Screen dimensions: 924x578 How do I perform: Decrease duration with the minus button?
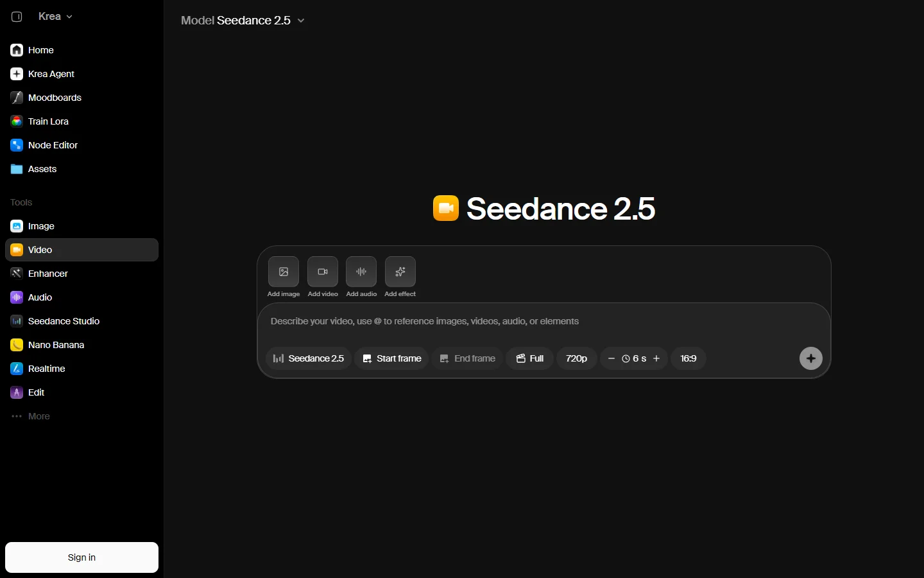pyautogui.click(x=612, y=358)
